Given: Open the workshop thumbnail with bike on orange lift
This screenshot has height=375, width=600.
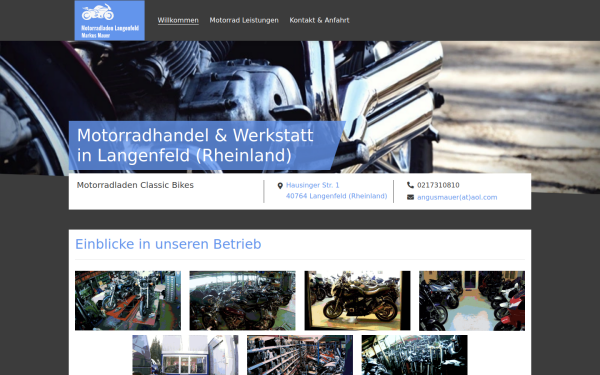Looking at the screenshot, I should (128, 300).
